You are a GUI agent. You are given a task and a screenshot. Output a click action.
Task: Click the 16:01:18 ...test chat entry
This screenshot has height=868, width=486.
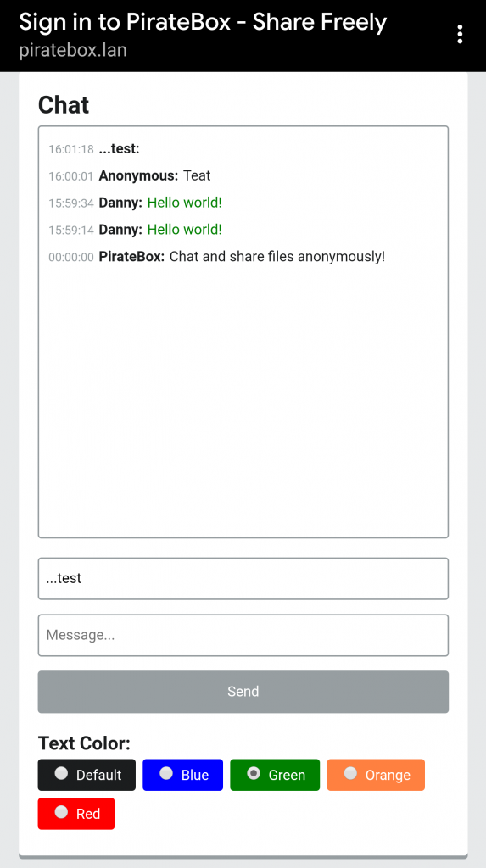94,149
